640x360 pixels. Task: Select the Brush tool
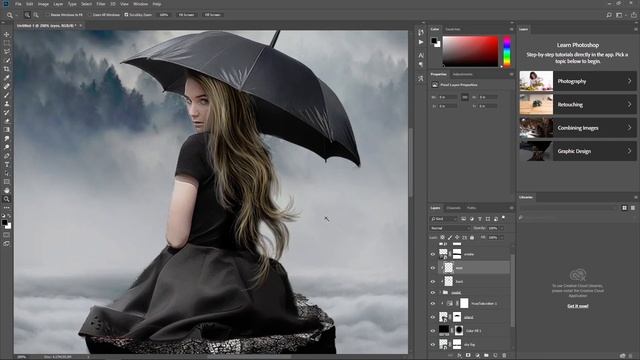pyautogui.click(x=7, y=95)
